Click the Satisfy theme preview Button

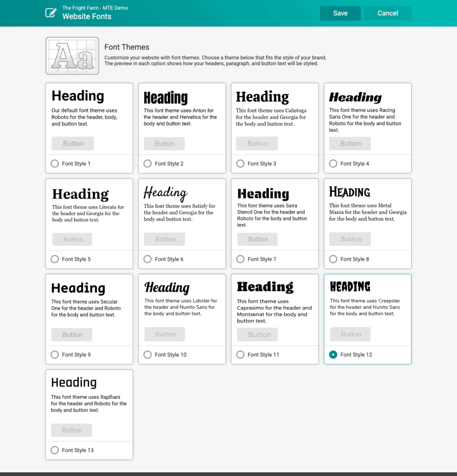point(164,239)
